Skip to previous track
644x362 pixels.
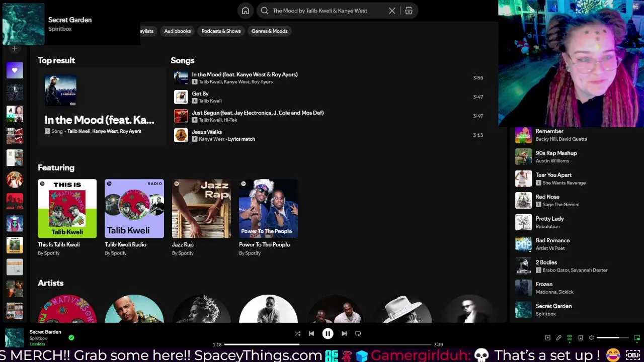[311, 333]
